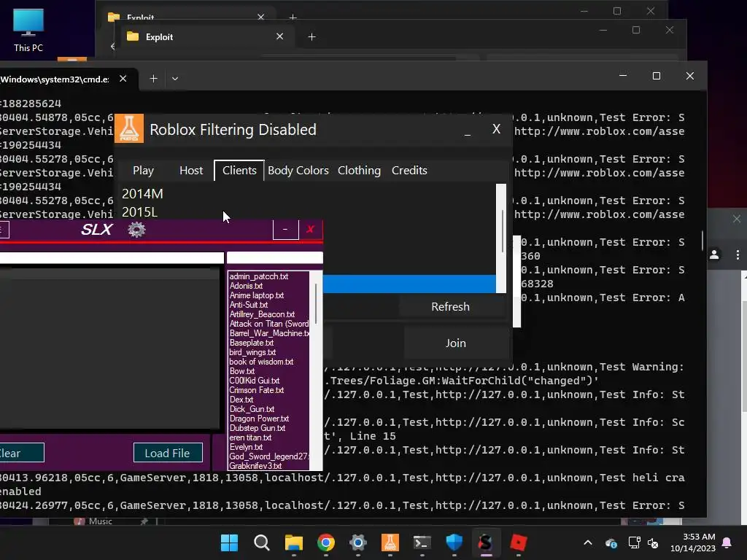Image resolution: width=747 pixels, height=560 pixels.
Task: Launch Google Chrome from the taskbar
Action: (x=326, y=542)
